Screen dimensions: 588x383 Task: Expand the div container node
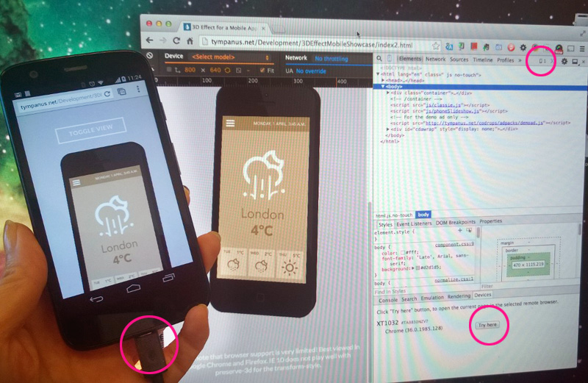click(388, 93)
